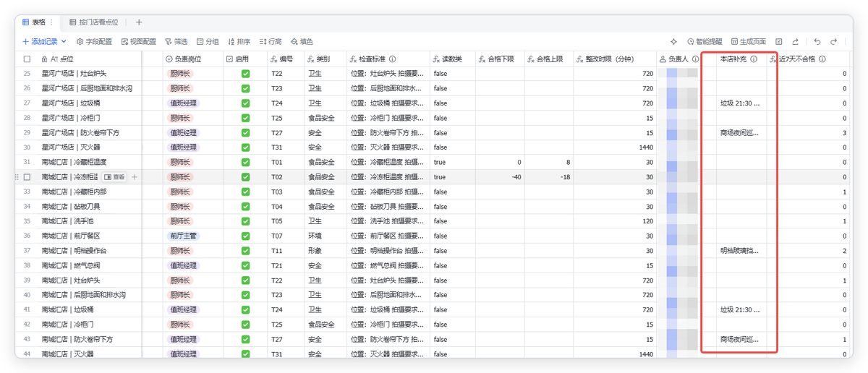Click the 形象 category cell on row 37
868x373 pixels.
tap(325, 251)
